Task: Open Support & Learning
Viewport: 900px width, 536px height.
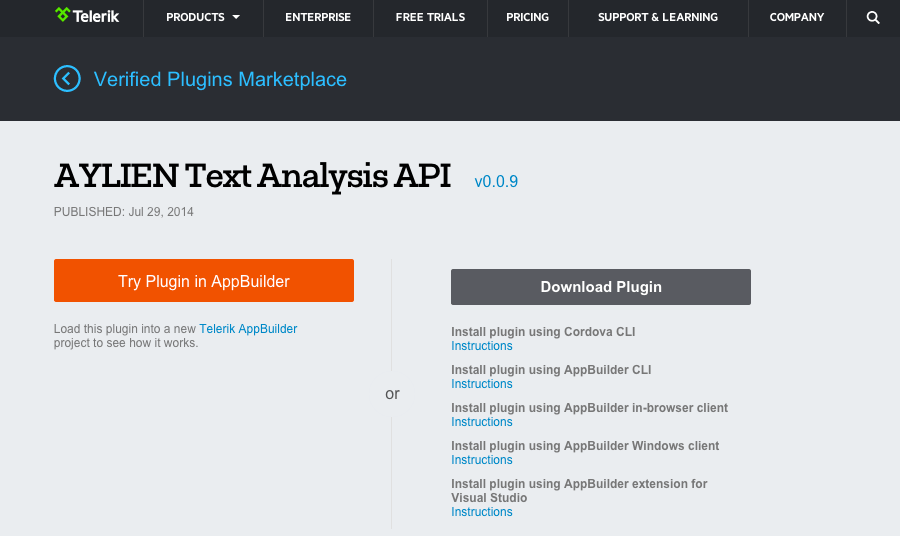Action: 658,17
